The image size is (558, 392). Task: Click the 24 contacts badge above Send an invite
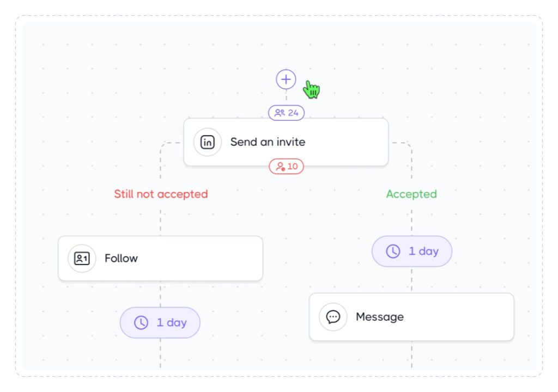click(286, 113)
